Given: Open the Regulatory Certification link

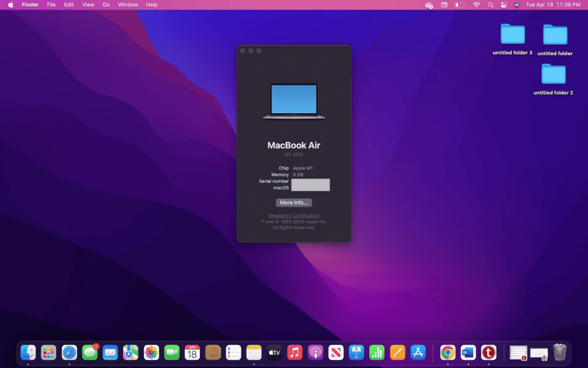Looking at the screenshot, I should point(293,215).
